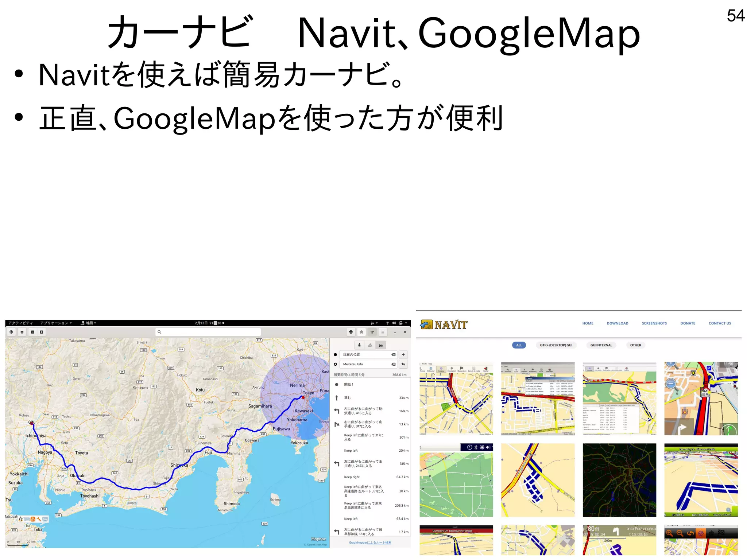747x560 pixels.
Task: Select the ALL screenshot filter
Action: point(519,345)
